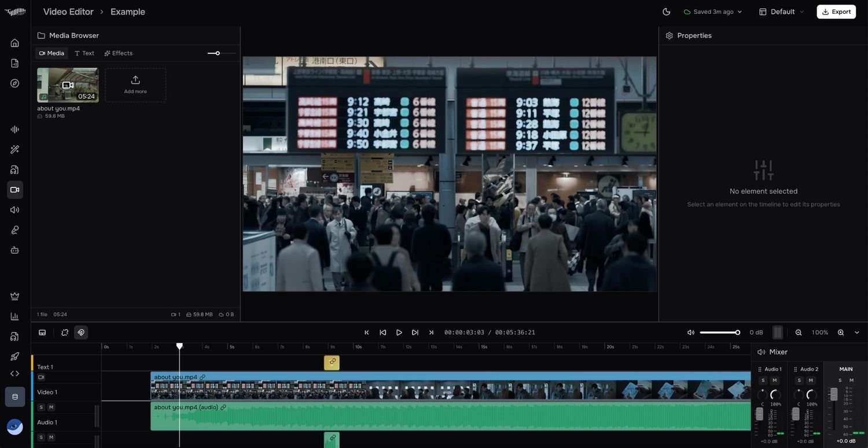Click the magic wand icon in the sidebar
Screen dimensions: 868x448
(x=14, y=149)
